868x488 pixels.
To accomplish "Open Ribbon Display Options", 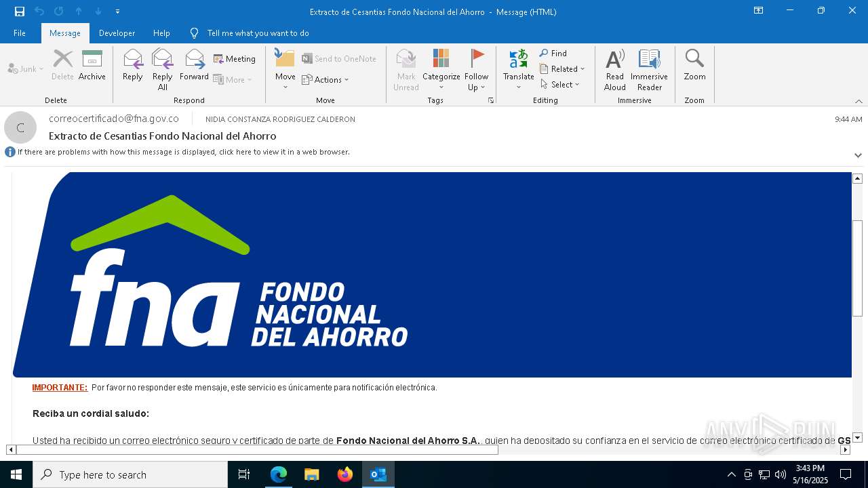I will [759, 11].
